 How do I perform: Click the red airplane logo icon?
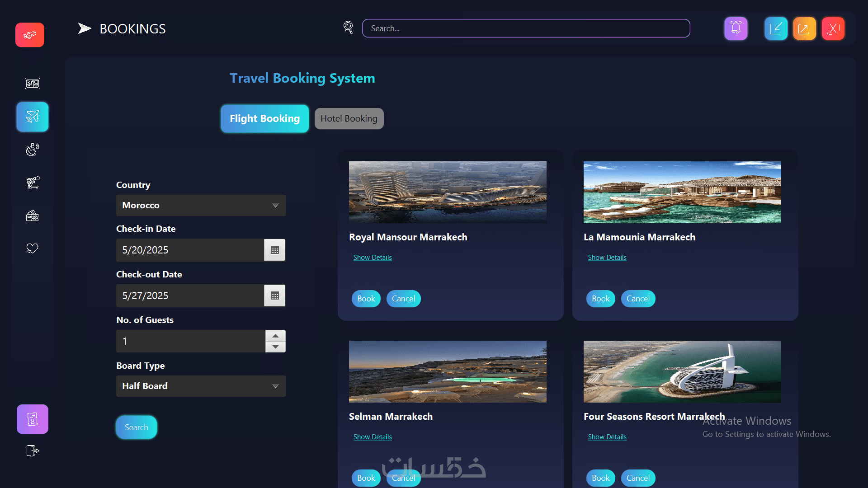point(30,35)
